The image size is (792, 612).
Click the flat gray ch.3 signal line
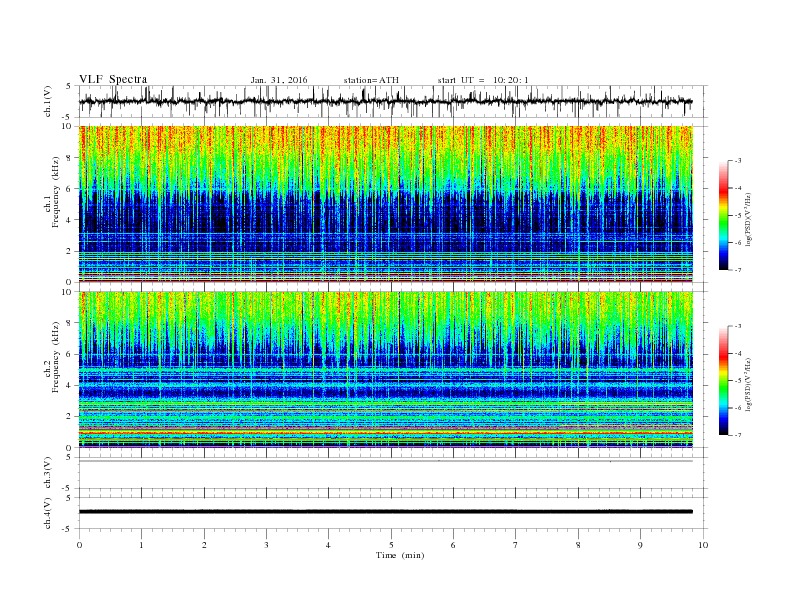[386, 461]
